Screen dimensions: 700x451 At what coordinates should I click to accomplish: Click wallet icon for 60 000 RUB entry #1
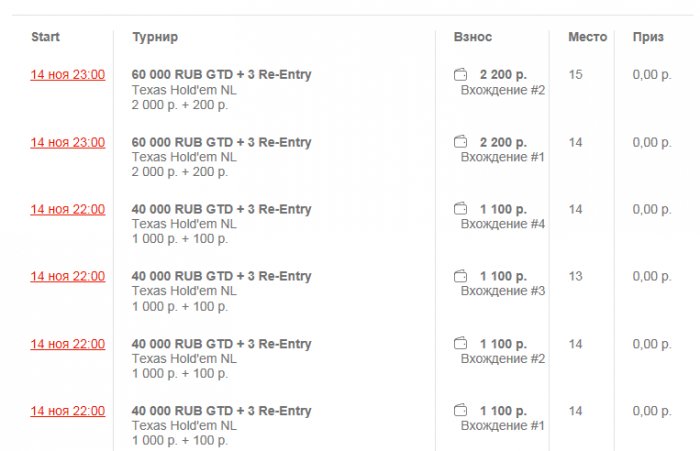tap(461, 142)
